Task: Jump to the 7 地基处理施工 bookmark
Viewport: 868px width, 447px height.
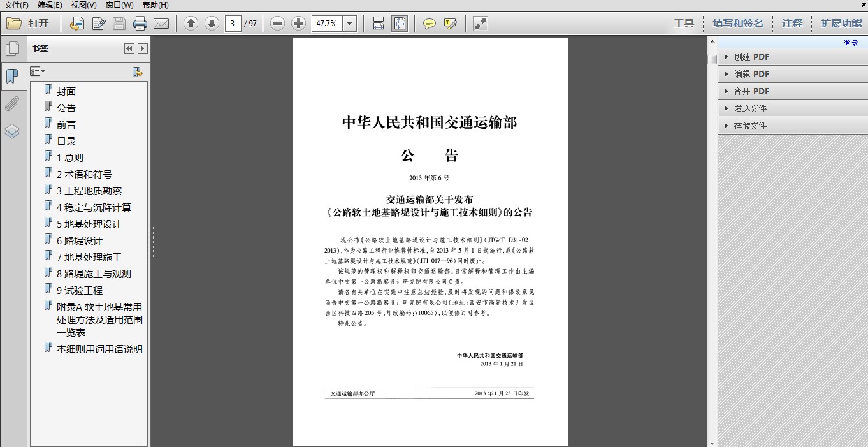Action: pyautogui.click(x=89, y=257)
